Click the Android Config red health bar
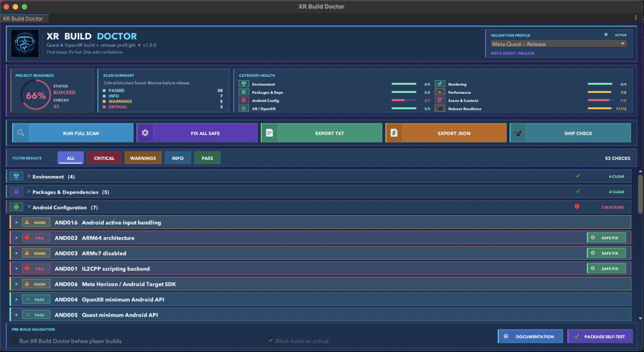The height and width of the screenshot is (352, 644). point(404,100)
